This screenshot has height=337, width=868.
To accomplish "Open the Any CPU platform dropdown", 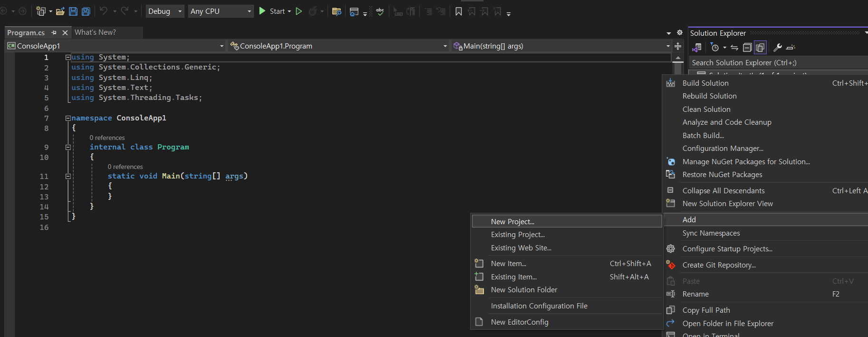I will 221,11.
